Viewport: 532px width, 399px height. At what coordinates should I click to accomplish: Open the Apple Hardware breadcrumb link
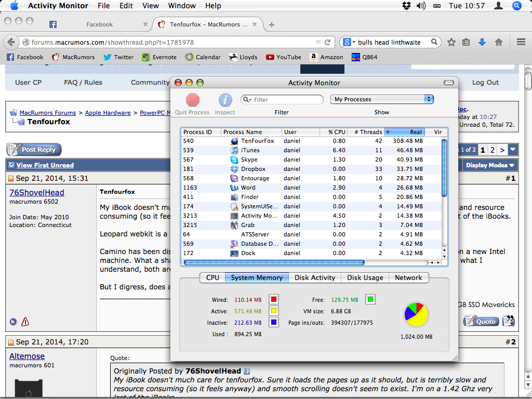coord(108,113)
